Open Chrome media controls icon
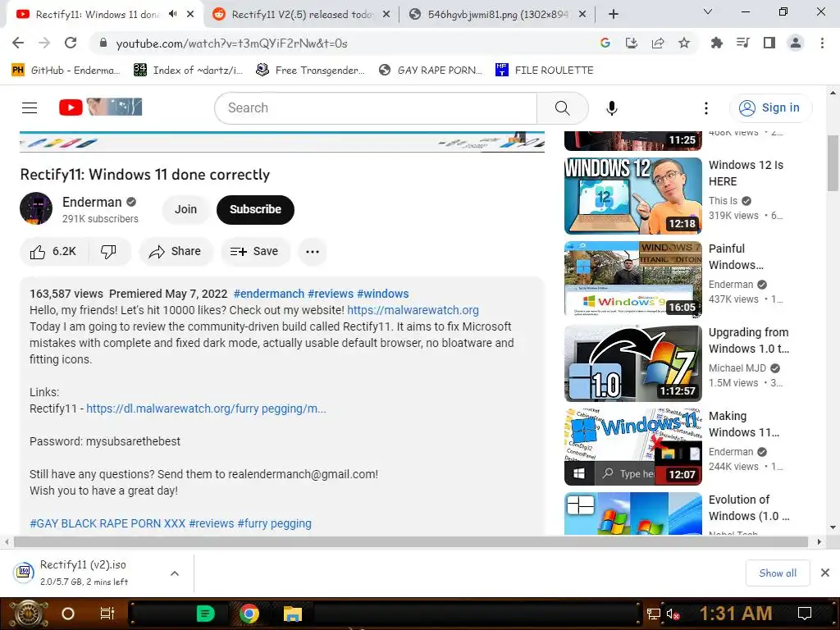 pyautogui.click(x=742, y=43)
